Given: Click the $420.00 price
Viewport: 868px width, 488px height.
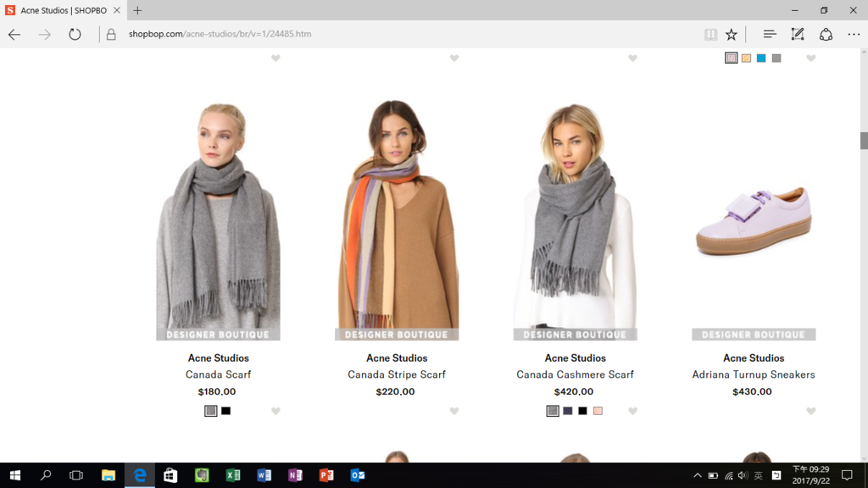Looking at the screenshot, I should click(574, 391).
